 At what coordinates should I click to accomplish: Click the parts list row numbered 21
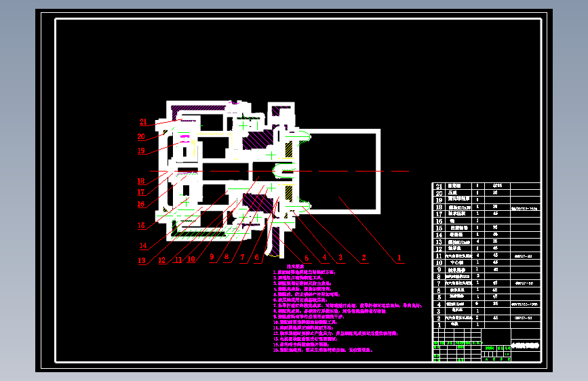486,186
